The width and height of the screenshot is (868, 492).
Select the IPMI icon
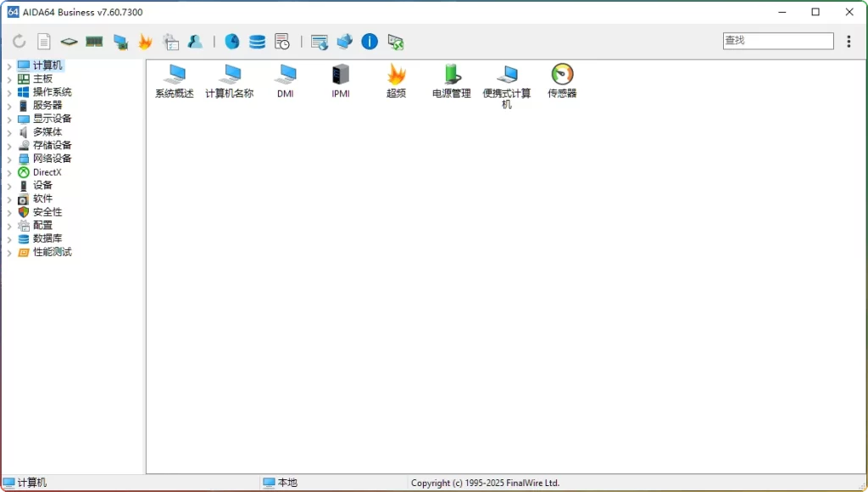341,81
